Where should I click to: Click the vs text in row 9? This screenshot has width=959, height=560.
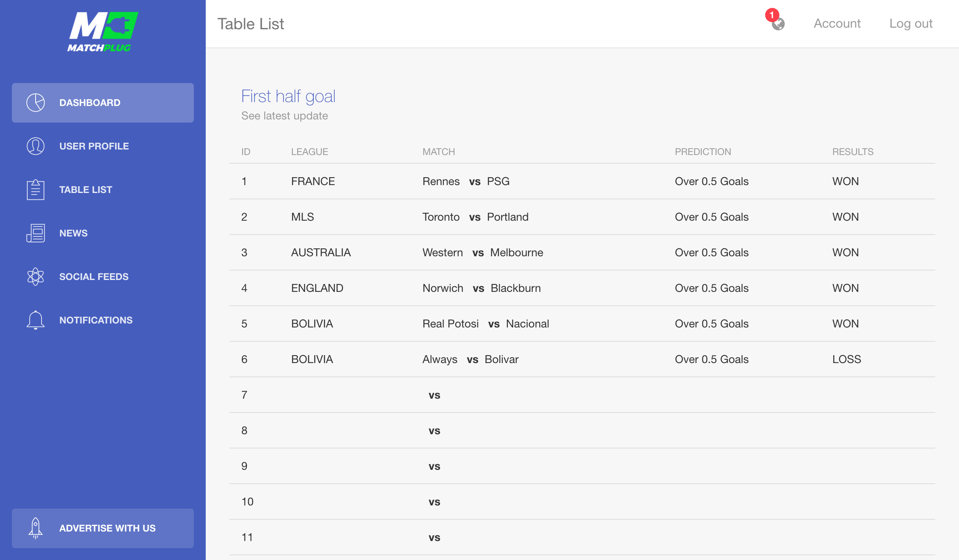tap(434, 467)
